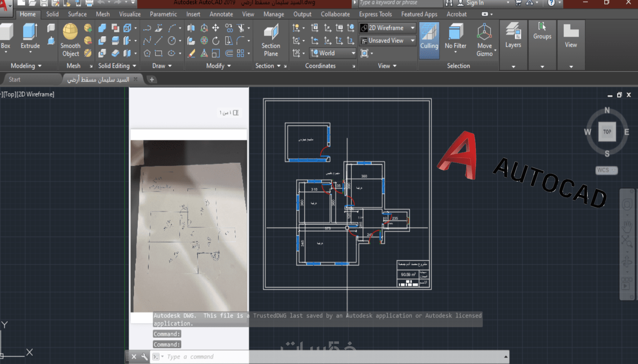The height and width of the screenshot is (364, 638).
Task: Open the Layers panel button
Action: pos(513,45)
